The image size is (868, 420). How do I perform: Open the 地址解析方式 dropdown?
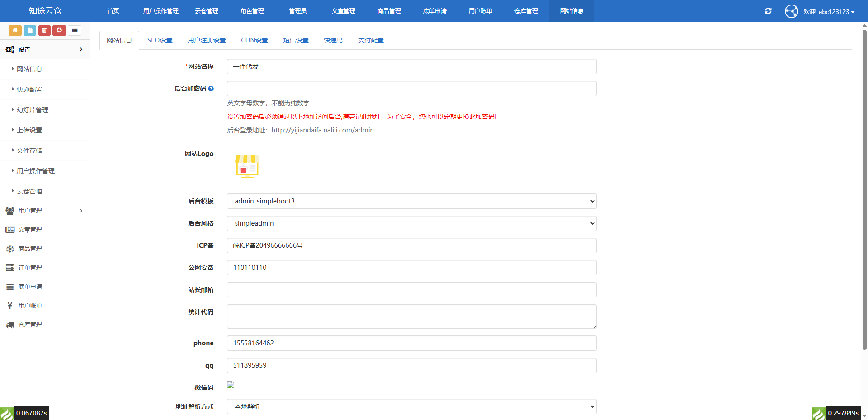tap(411, 406)
